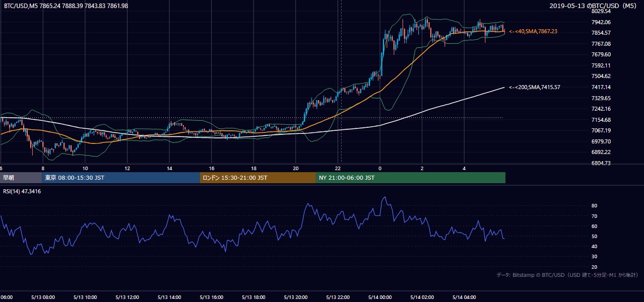Click the NY 21:00-06:00 JST session bar
This screenshot has width=644, height=302.
pos(411,178)
